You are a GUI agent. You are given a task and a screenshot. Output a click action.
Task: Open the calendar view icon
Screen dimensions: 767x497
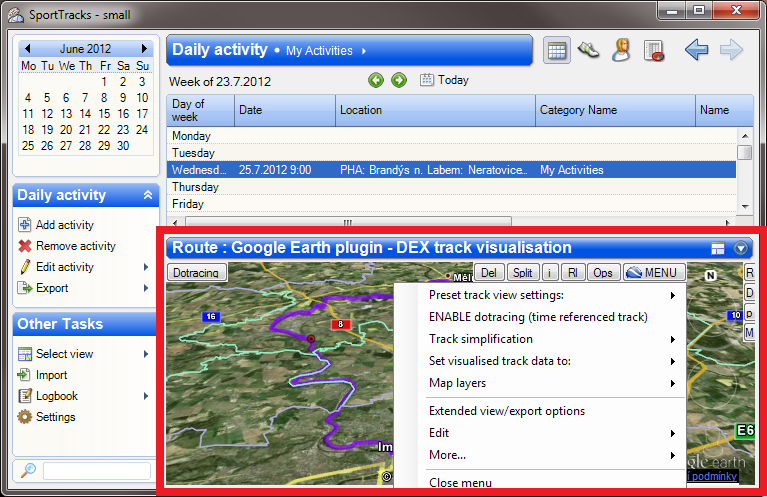click(557, 50)
